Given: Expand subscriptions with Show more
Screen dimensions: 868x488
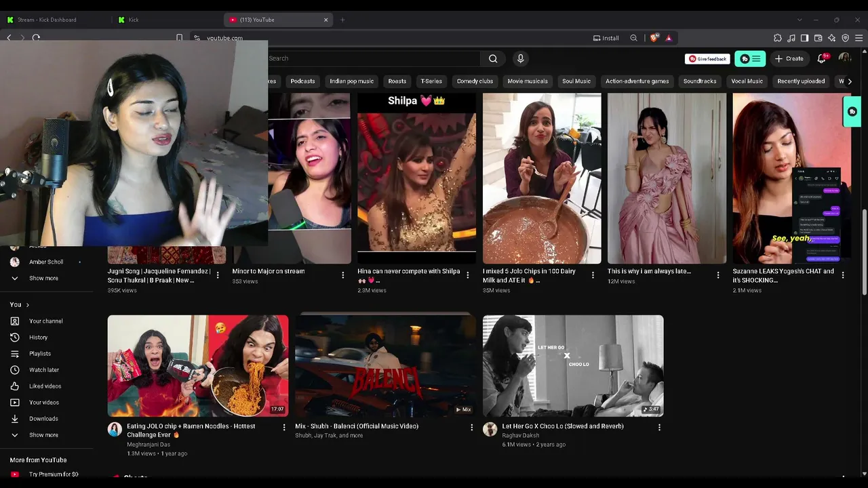Looking at the screenshot, I should point(43,279).
